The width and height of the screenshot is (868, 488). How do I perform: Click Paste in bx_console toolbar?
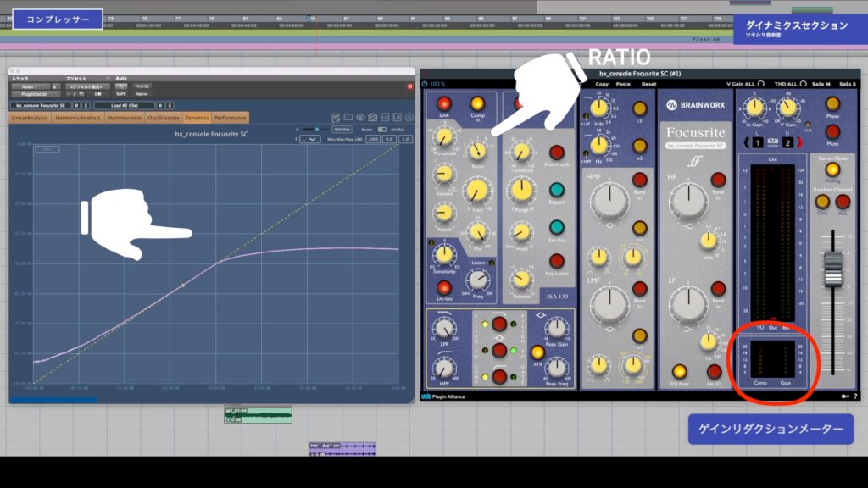coord(623,84)
